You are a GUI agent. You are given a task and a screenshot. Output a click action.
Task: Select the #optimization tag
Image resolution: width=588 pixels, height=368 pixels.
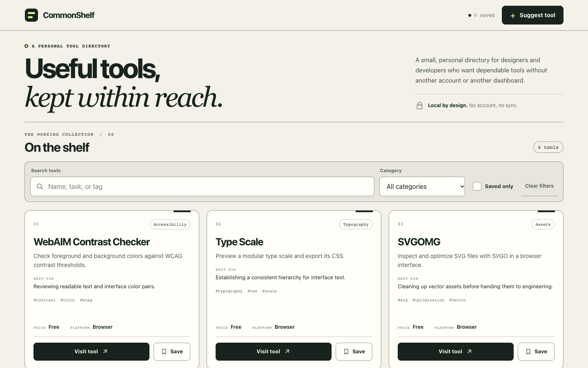[x=428, y=300]
